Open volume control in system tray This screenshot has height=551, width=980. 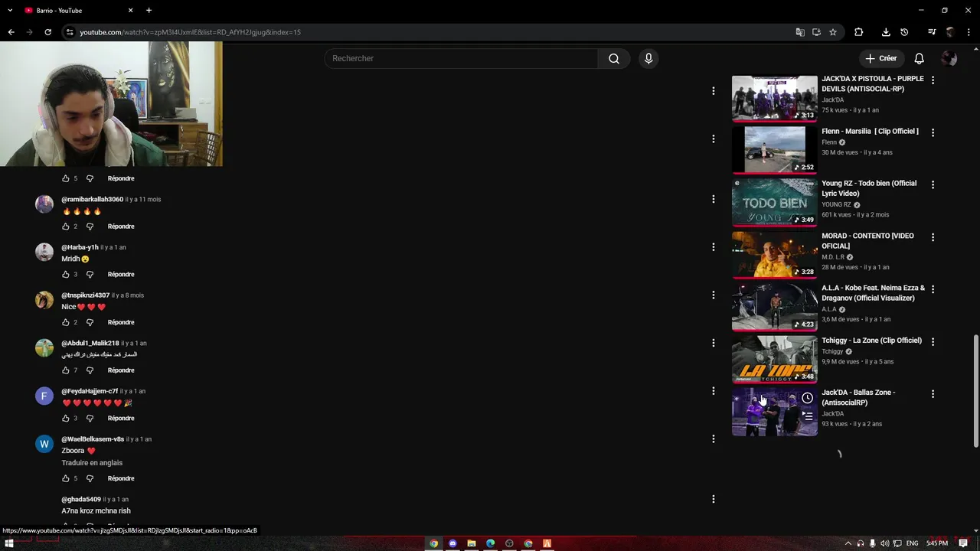(884, 543)
